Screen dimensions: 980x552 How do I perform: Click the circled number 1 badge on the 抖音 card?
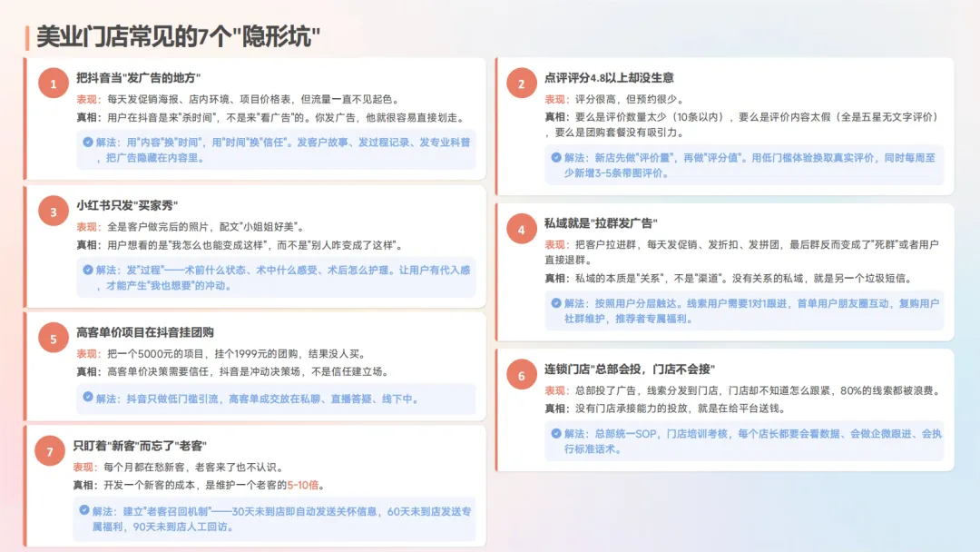pyautogui.click(x=52, y=83)
